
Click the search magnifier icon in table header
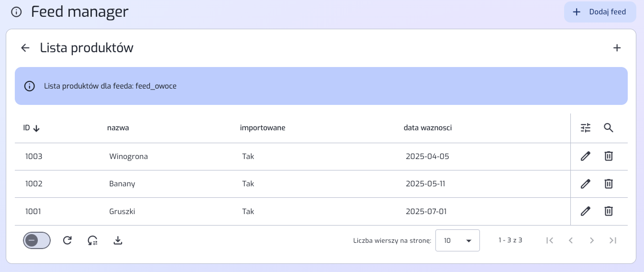pyautogui.click(x=608, y=128)
